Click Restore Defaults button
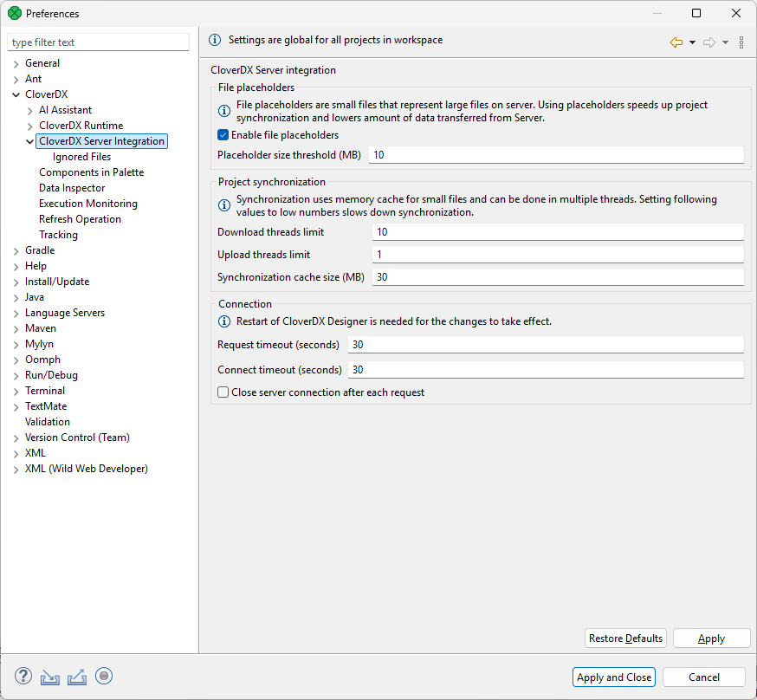This screenshot has width=757, height=700. (x=625, y=638)
